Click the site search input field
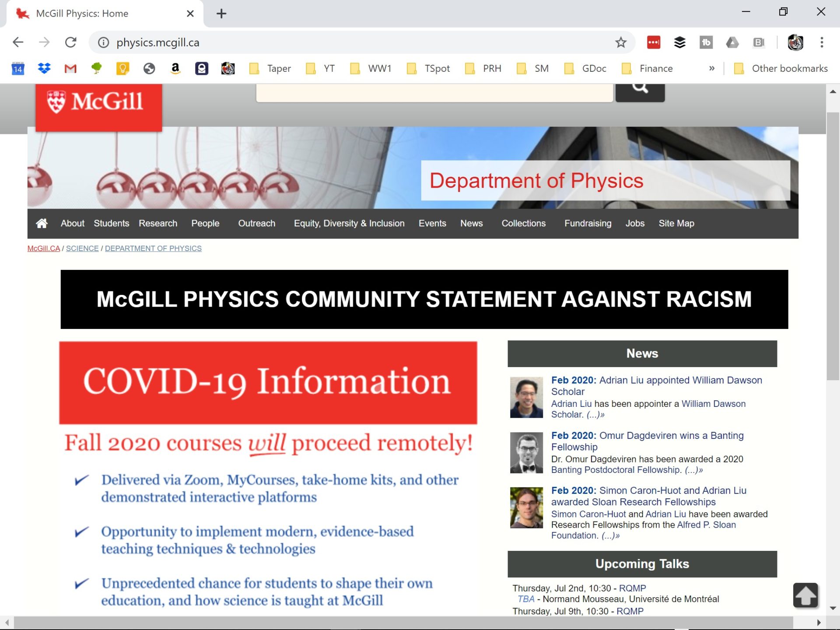The image size is (840, 630). coord(434,92)
